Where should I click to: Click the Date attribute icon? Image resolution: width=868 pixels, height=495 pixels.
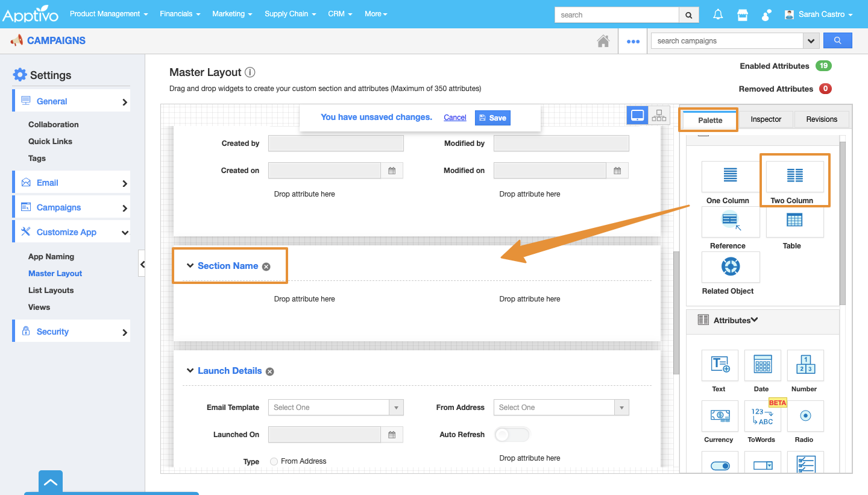(x=763, y=365)
